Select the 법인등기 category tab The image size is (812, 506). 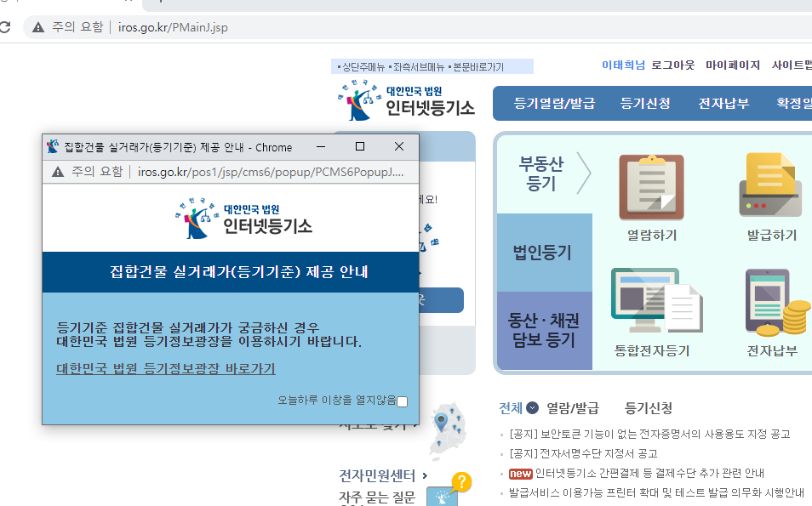pyautogui.click(x=544, y=253)
